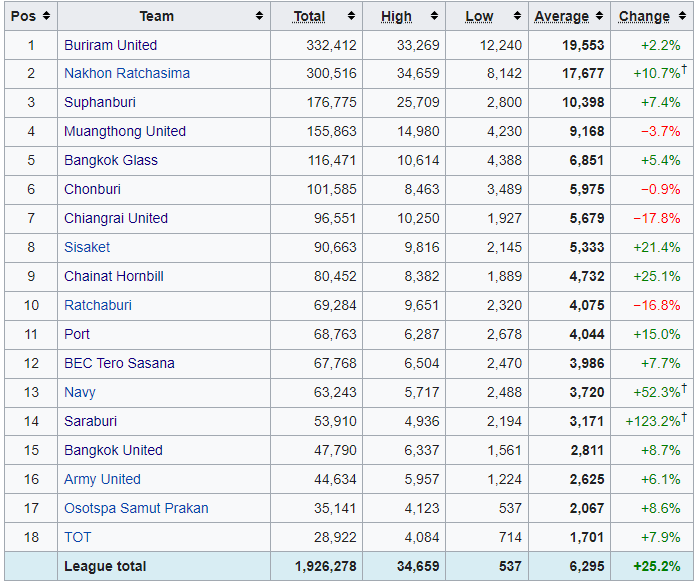Viewport: 696px width, 586px height.
Task: Select Buriram United average 19,553
Action: coord(583,45)
